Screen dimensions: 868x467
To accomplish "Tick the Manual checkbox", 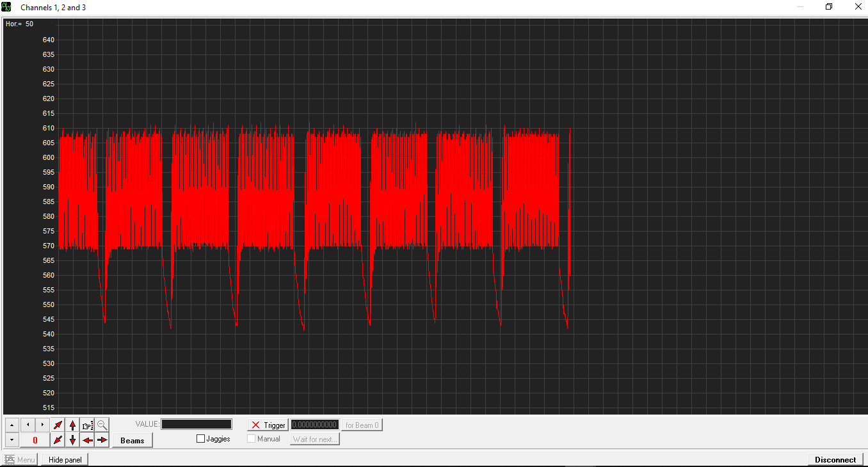I will [252, 439].
